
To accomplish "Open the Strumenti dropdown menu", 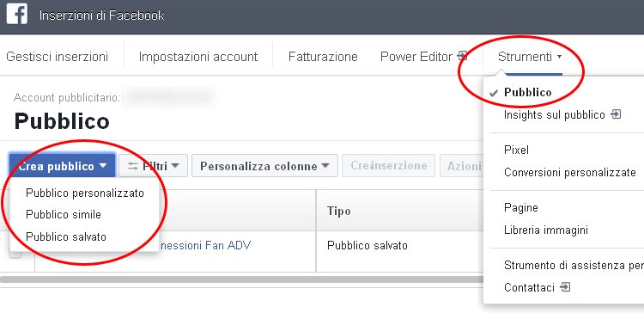I will click(x=530, y=57).
